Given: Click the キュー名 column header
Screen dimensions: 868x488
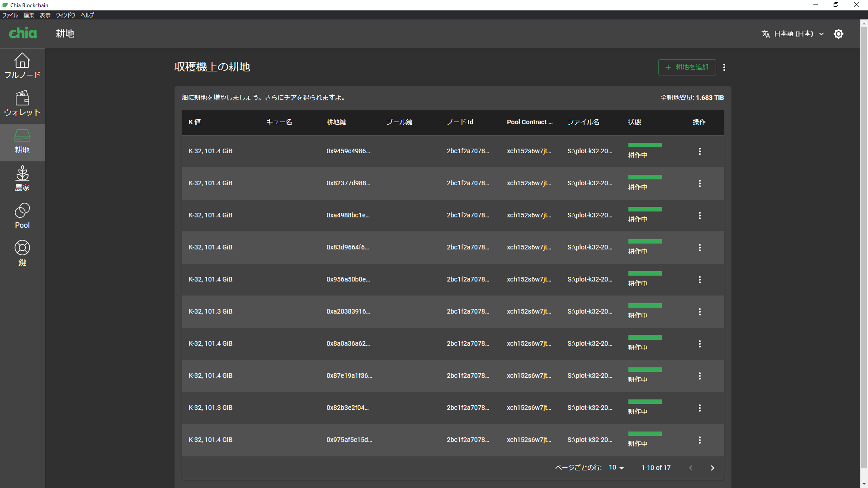Looking at the screenshot, I should [279, 122].
